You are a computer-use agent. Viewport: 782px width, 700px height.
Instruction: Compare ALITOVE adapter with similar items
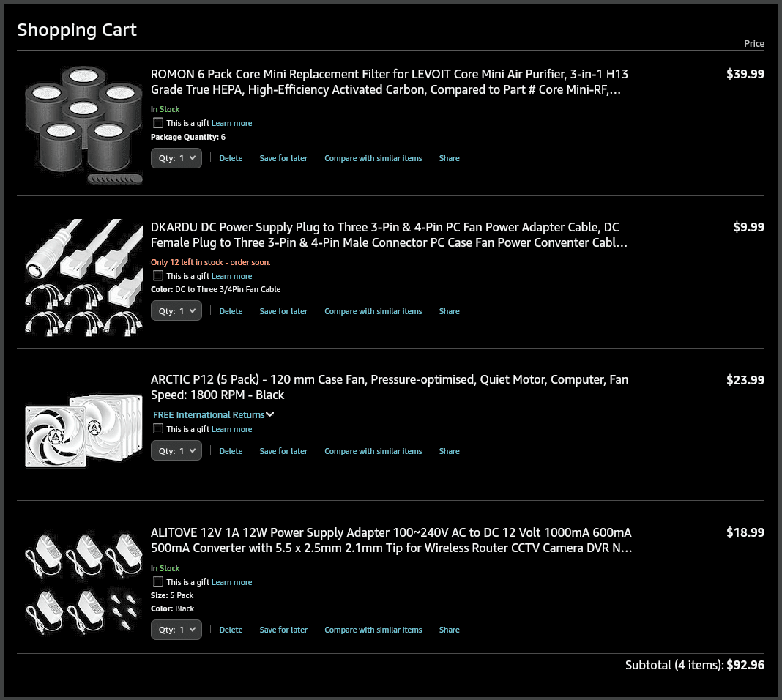click(373, 630)
